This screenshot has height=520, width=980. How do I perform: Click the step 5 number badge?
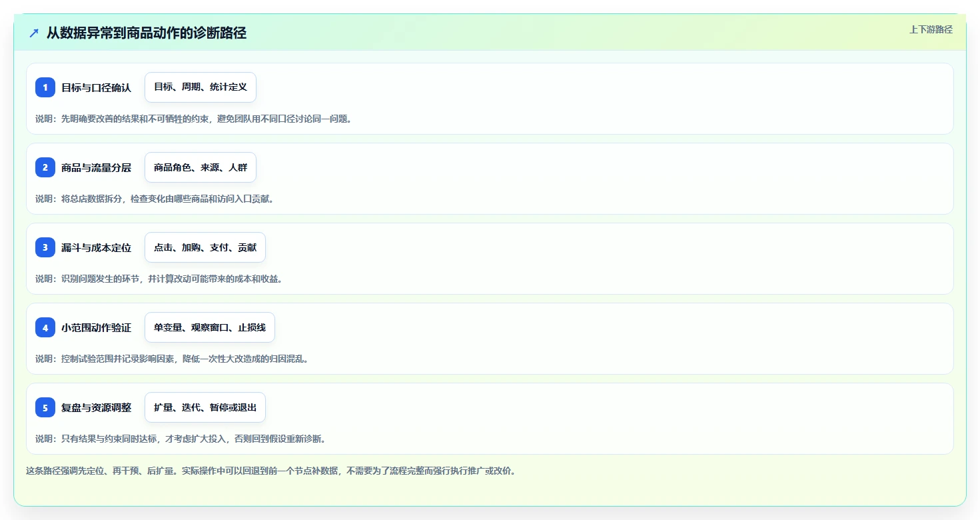coord(45,407)
